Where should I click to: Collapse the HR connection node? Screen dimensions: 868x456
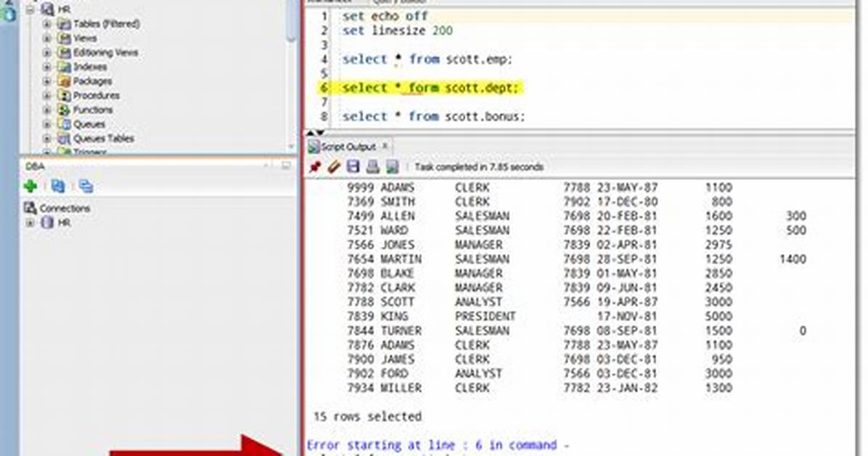tap(30, 9)
